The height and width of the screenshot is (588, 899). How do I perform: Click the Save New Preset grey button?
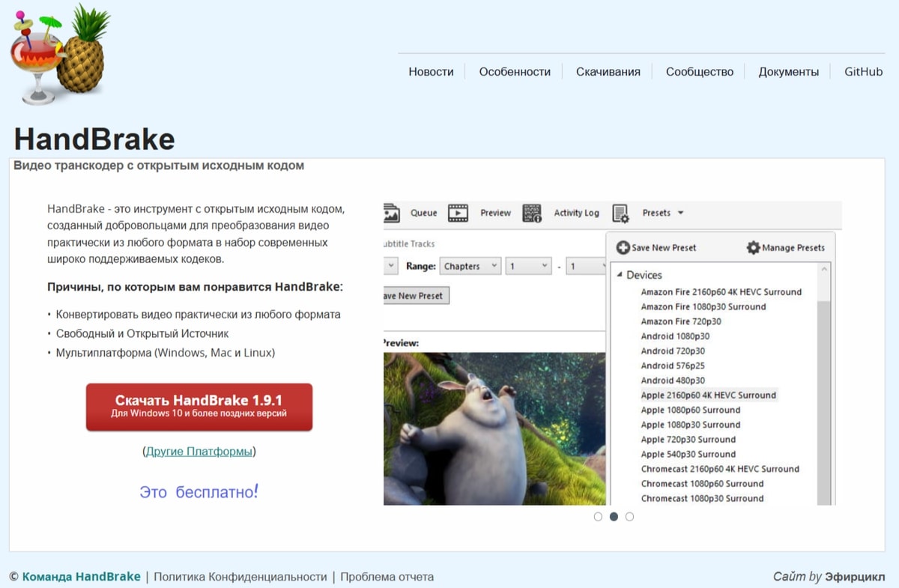pos(416,295)
